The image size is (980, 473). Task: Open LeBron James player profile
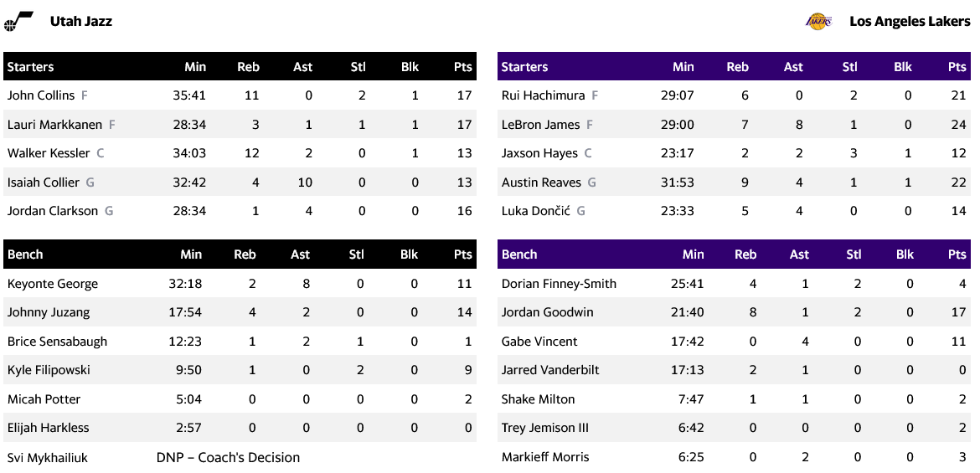click(540, 125)
